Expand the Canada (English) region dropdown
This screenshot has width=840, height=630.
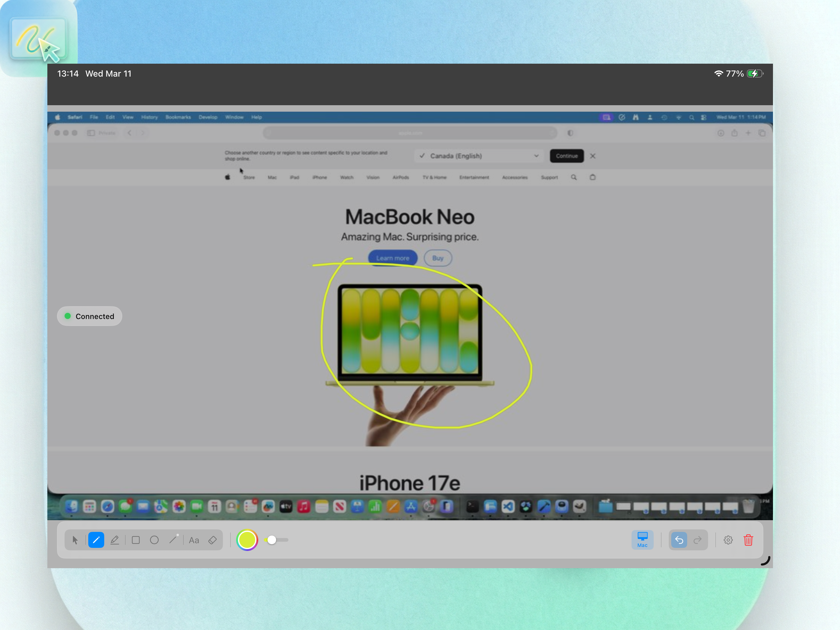pos(479,156)
